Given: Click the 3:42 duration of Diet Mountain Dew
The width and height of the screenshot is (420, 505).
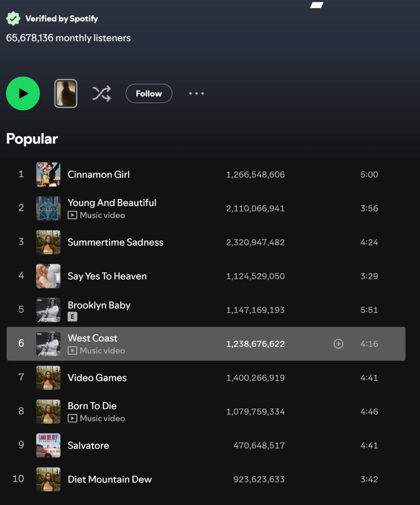Looking at the screenshot, I should [369, 479].
